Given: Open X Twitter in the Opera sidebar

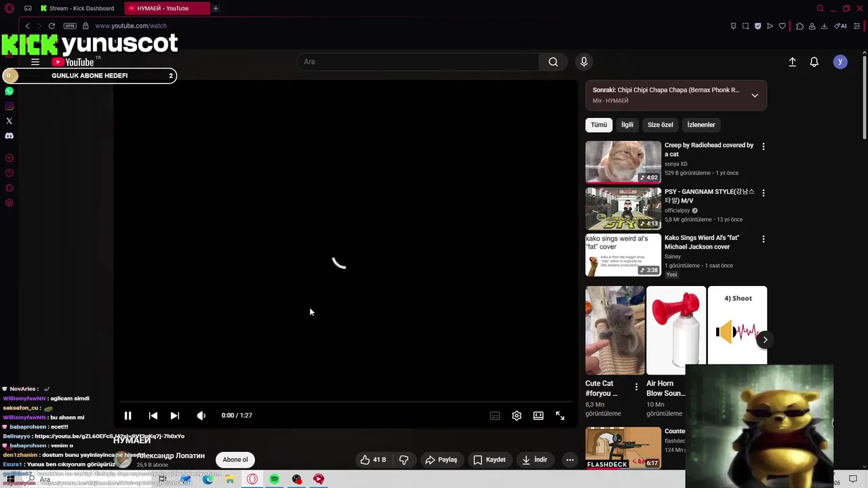Looking at the screenshot, I should 9,121.
